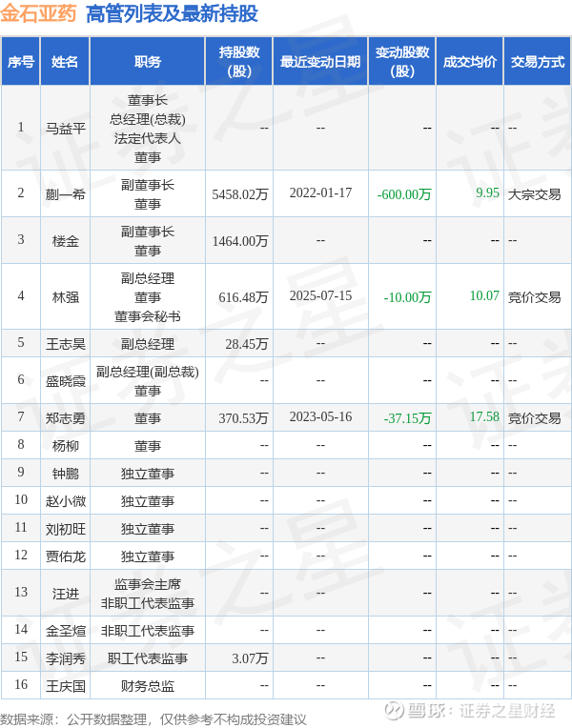Click the date 2022-01-17
The image size is (572, 728).
[x=320, y=192]
